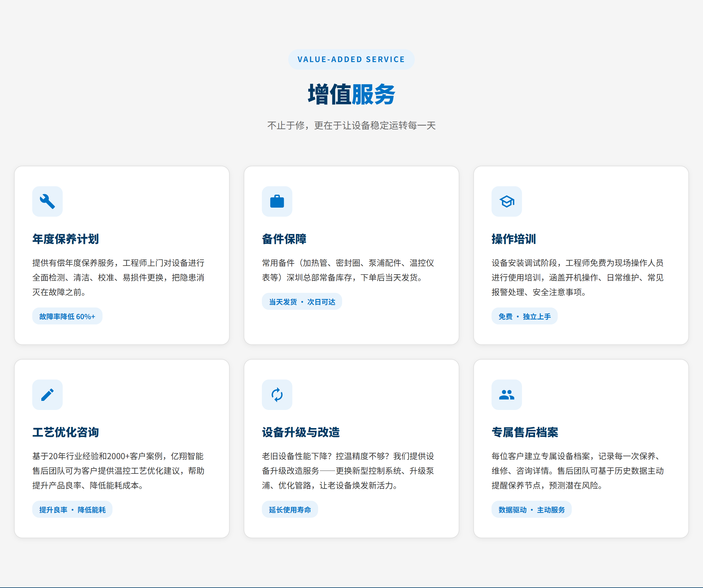Click the description starting 老旧设备性能下降
703x588 pixels.
(x=348, y=471)
